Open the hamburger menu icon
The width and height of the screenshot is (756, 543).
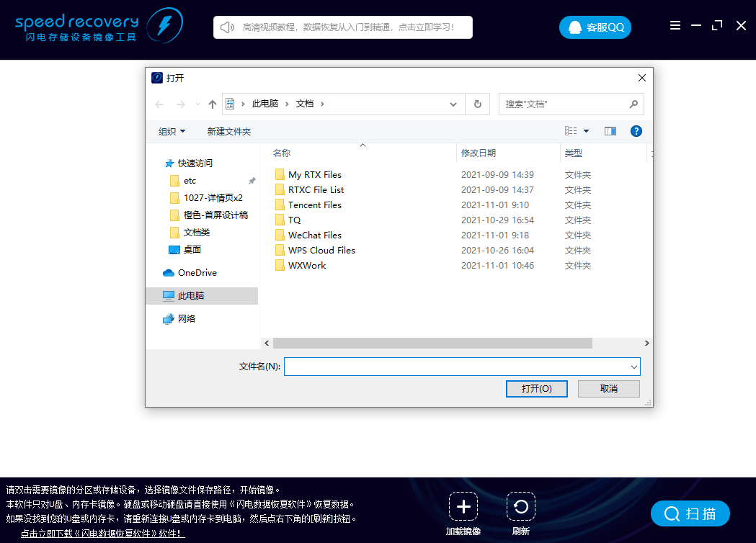(x=675, y=25)
